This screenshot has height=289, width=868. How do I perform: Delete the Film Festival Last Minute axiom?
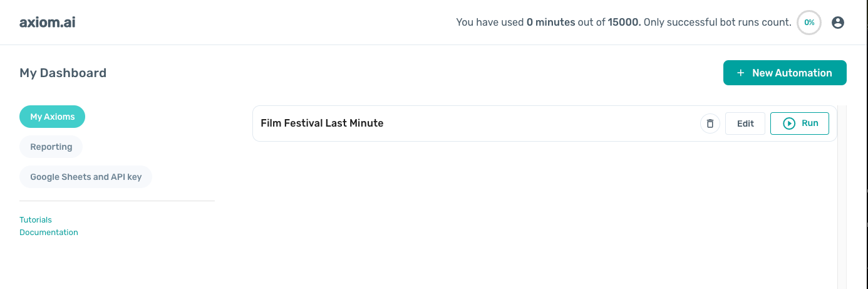pyautogui.click(x=710, y=123)
